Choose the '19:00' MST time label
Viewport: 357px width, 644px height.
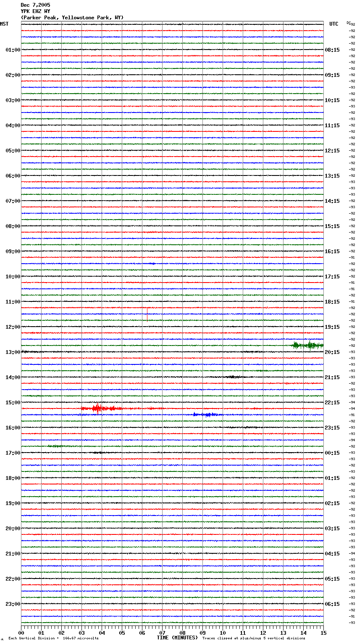(x=13, y=503)
